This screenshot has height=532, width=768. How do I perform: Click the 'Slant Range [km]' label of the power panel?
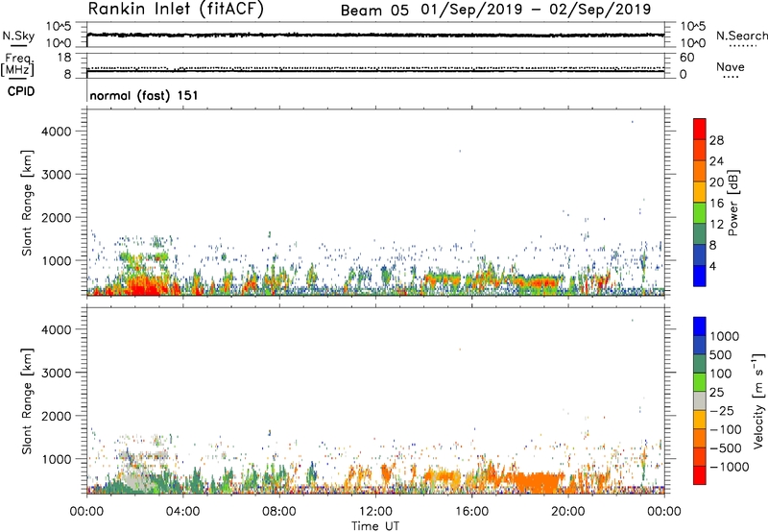pos(27,203)
